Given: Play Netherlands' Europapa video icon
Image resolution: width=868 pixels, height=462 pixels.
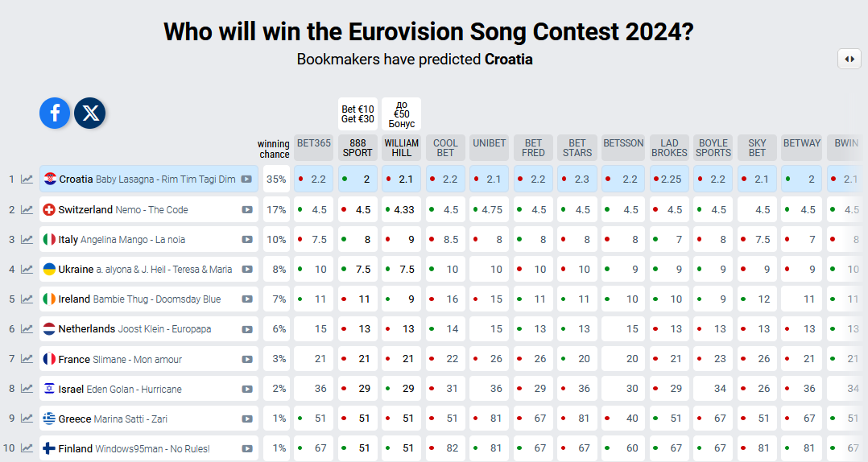Looking at the screenshot, I should [247, 329].
